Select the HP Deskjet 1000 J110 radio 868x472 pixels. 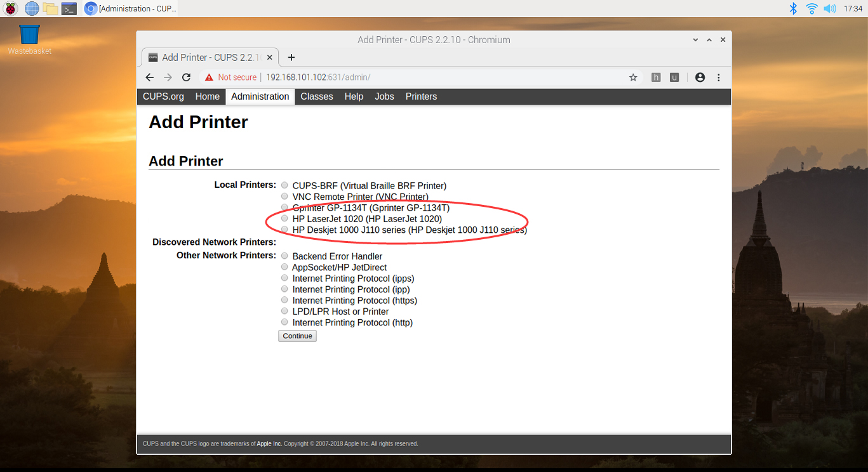point(284,230)
